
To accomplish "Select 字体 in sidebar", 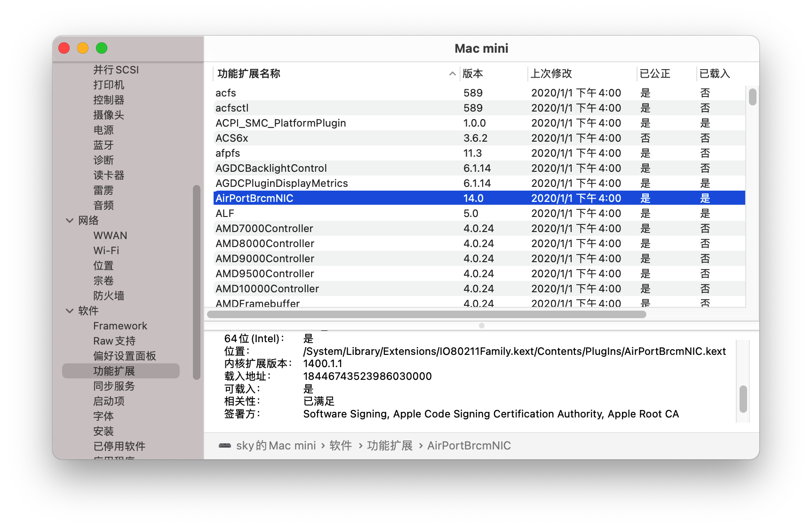I will point(103,416).
